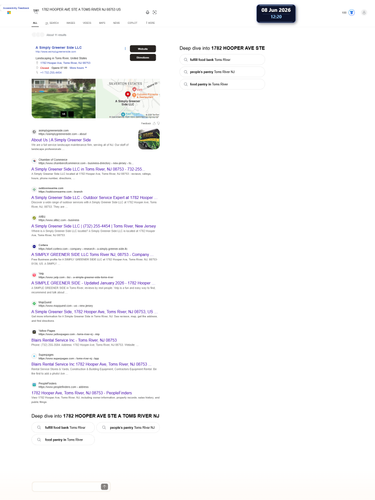Screen dimensions: 375x500
Task: Open Yellow Pages Blairs Rental Service Inc result
Action: point(74,340)
